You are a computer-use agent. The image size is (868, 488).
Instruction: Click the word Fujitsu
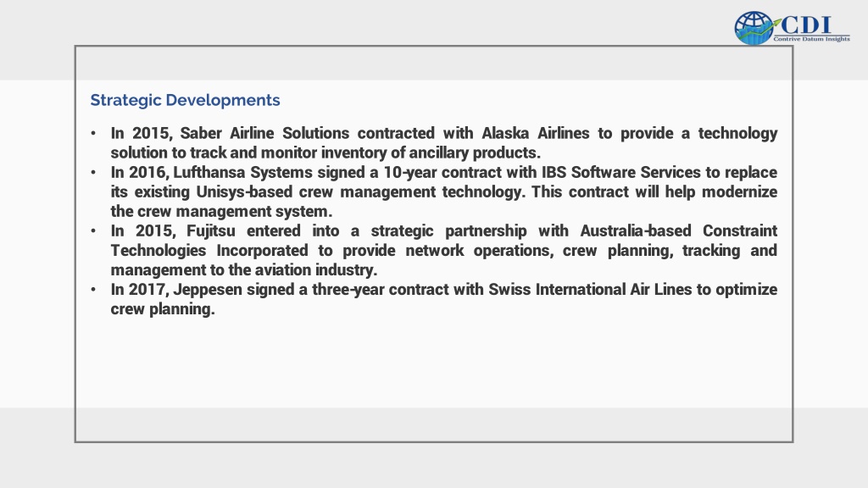[211, 231]
